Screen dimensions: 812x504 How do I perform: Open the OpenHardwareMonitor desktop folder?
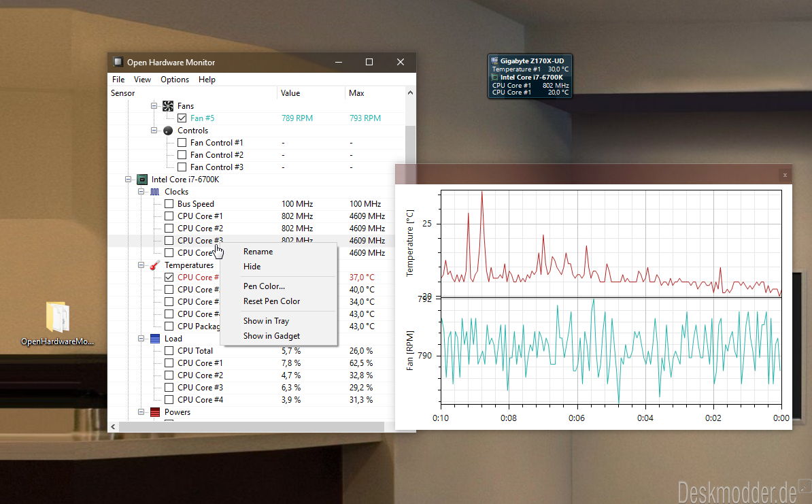(x=57, y=323)
